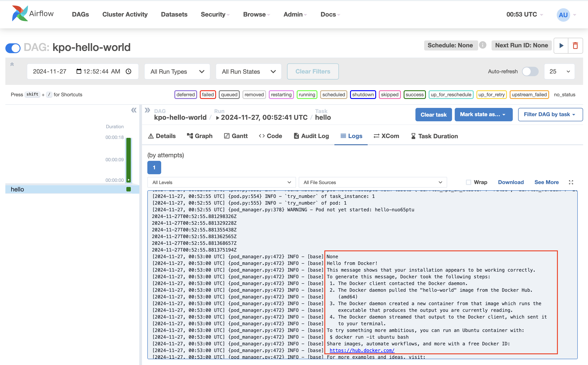Viewport: 588px width, 365px height.
Task: Change the 25 runs count dropdown
Action: [x=559, y=71]
